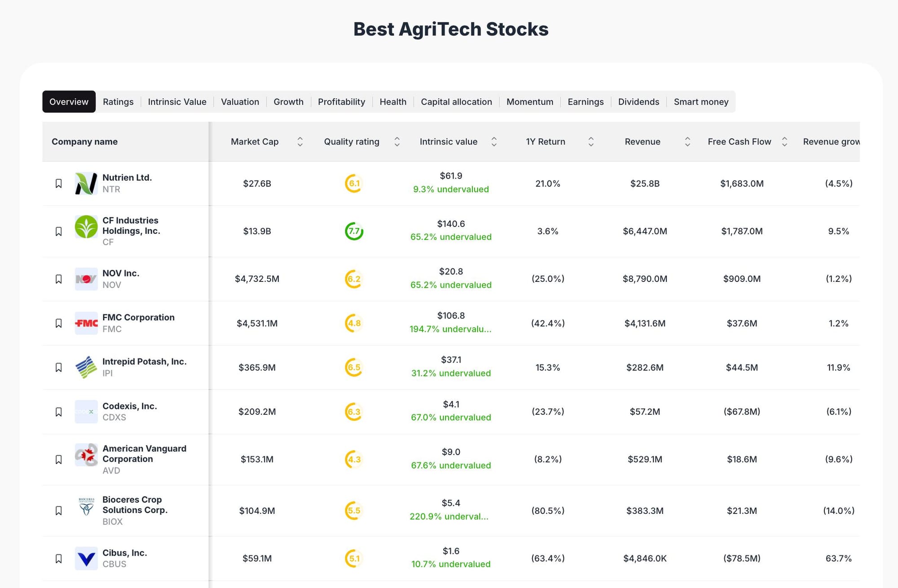Click the American Vanguard Corporation logo

(86, 455)
